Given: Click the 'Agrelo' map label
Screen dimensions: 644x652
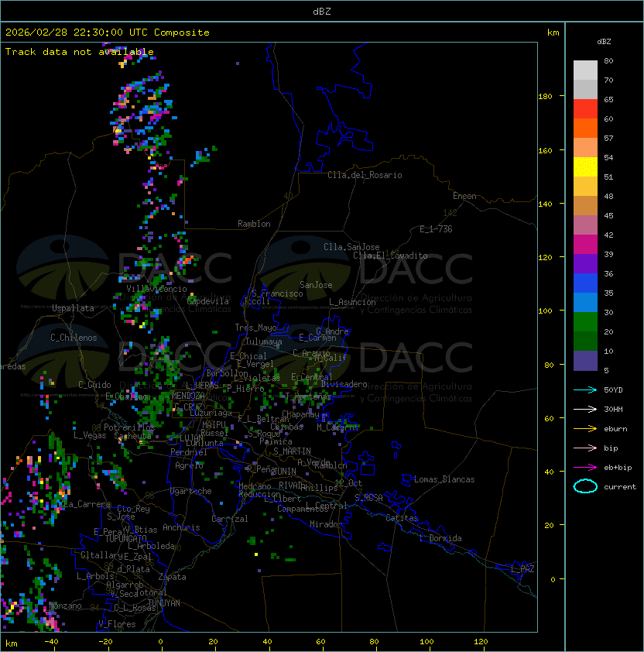Looking at the screenshot, I should [189, 465].
